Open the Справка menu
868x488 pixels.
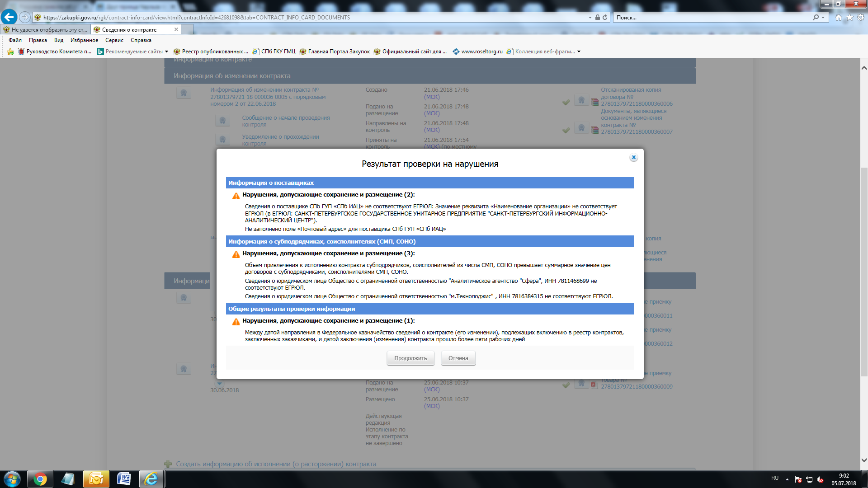pyautogui.click(x=141, y=40)
